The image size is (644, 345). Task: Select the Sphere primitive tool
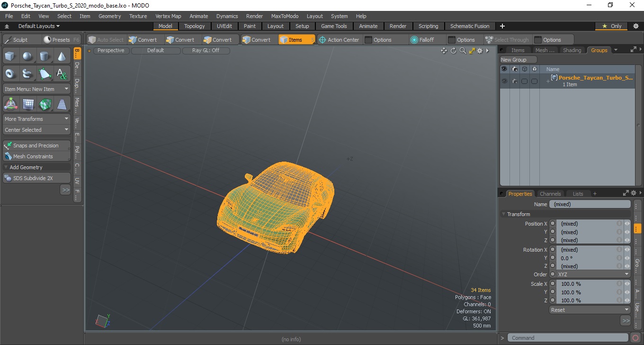[27, 57]
